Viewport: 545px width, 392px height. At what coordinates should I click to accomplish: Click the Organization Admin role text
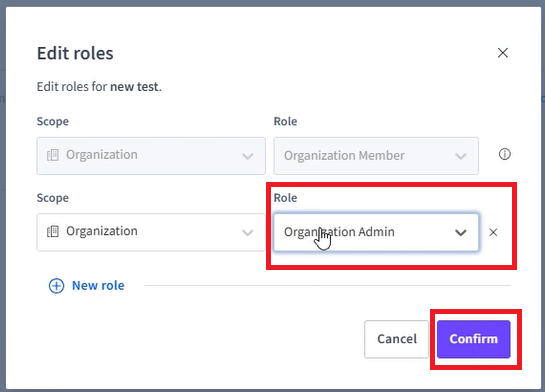339,232
